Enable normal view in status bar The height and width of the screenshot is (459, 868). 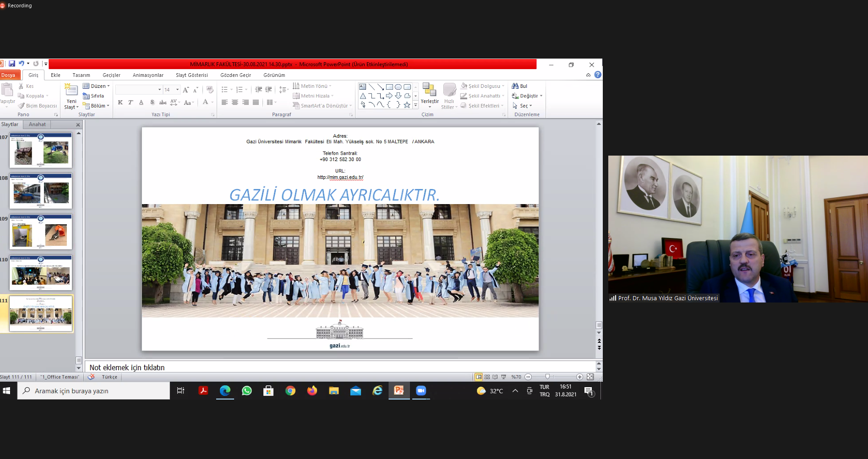[479, 377]
